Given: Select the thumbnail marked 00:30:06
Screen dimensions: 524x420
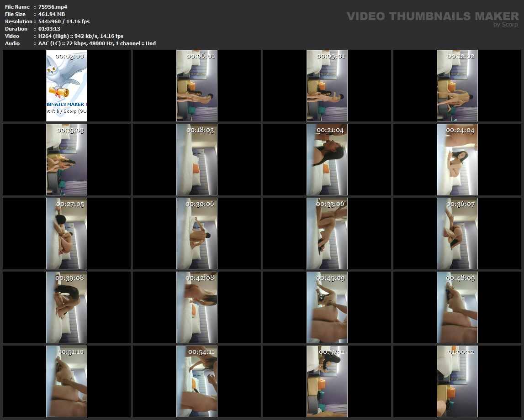Looking at the screenshot, I should [197, 233].
